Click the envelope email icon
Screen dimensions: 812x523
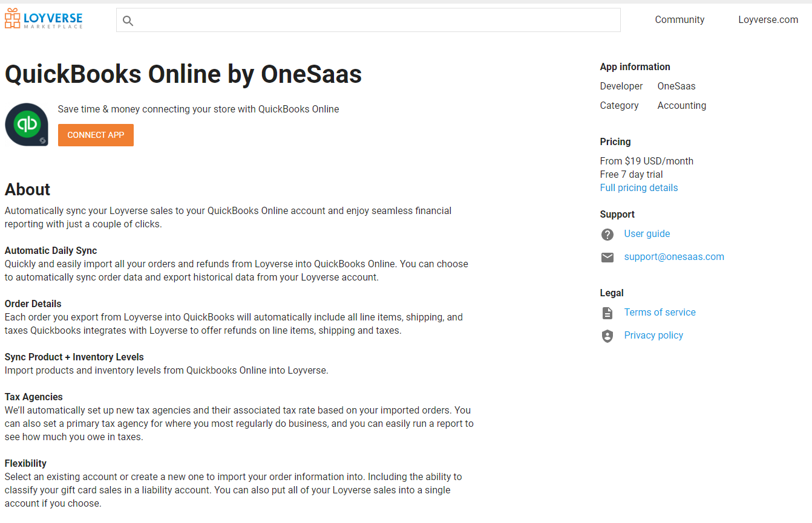(607, 258)
